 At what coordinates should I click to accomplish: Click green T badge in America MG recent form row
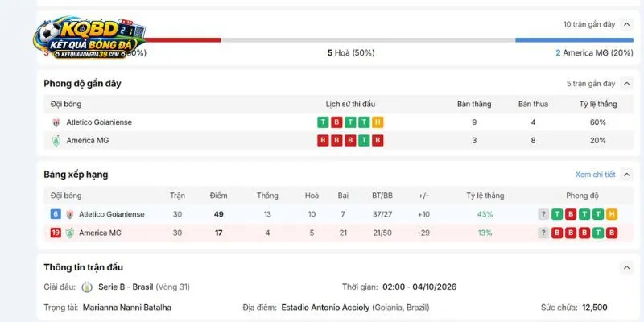pyautogui.click(x=364, y=140)
